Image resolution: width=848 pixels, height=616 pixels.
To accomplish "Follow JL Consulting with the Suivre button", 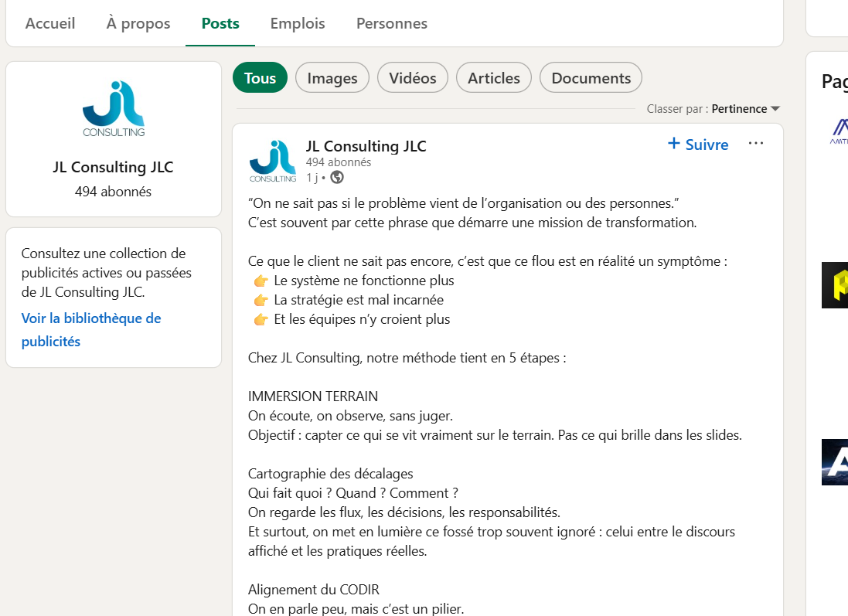I will [697, 145].
